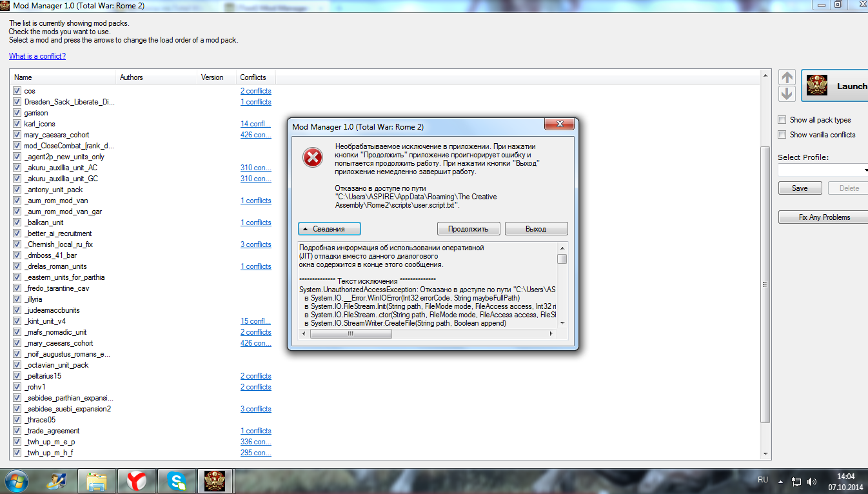
Task: Uncheck the garrison mod checkbox
Action: [17, 113]
